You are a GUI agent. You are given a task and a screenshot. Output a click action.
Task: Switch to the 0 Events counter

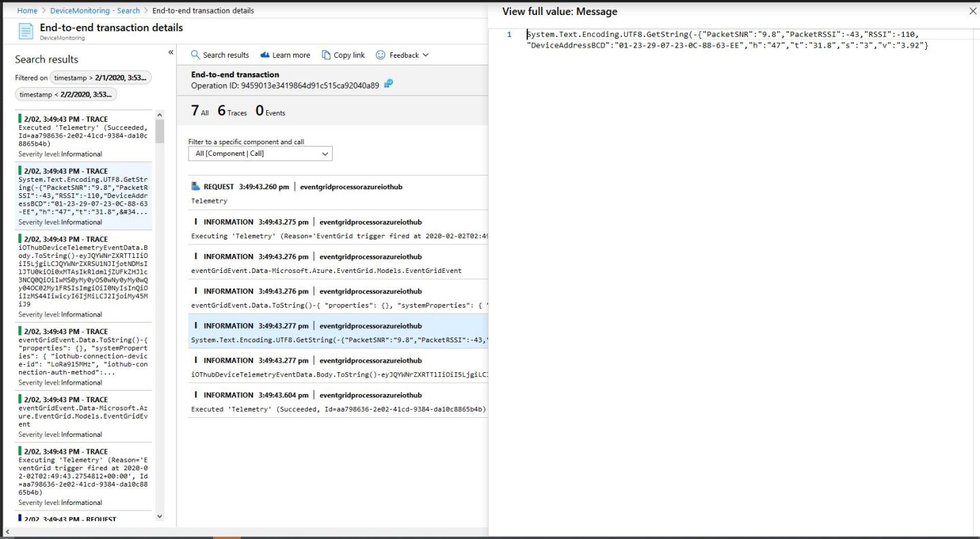click(270, 111)
